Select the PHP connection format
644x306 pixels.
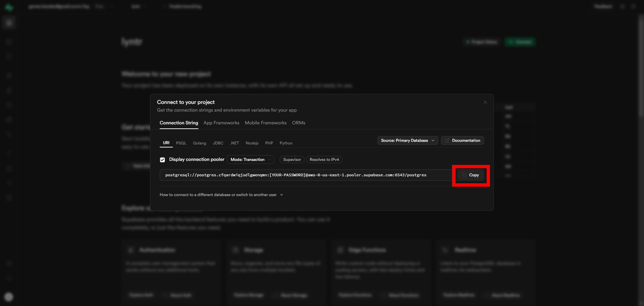[269, 143]
